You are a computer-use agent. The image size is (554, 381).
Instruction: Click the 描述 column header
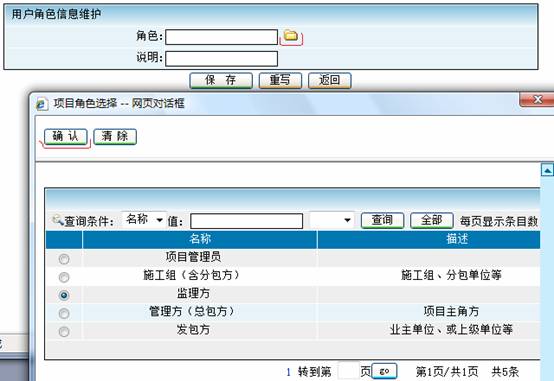tap(429, 239)
